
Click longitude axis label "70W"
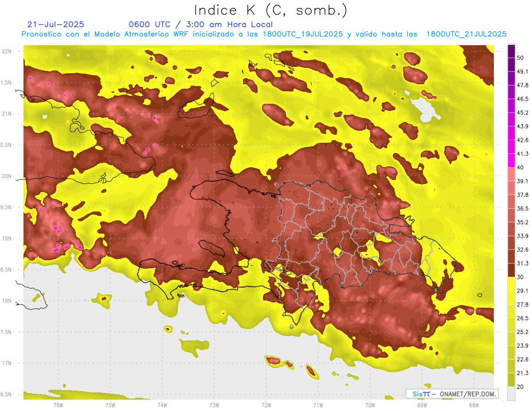pyautogui.click(x=370, y=405)
